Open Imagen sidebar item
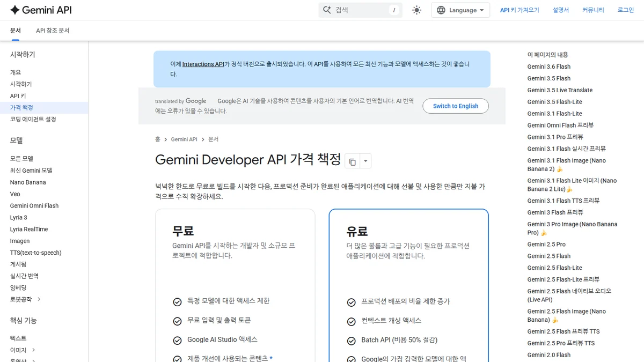This screenshot has height=362, width=644. click(20, 241)
